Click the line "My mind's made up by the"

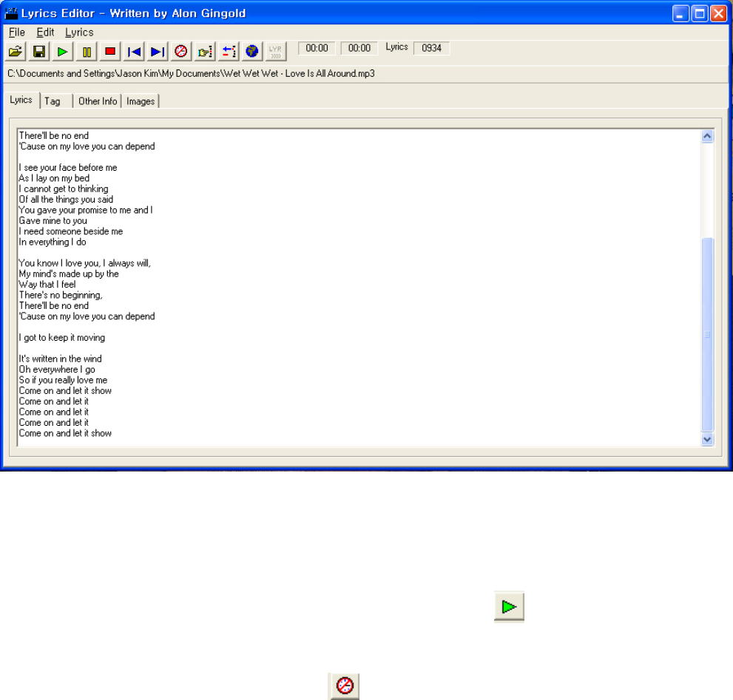pos(69,273)
